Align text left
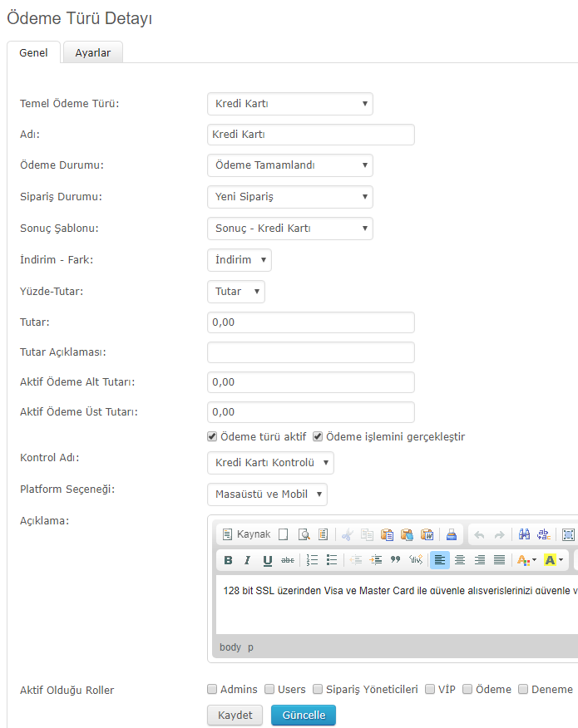 click(440, 560)
